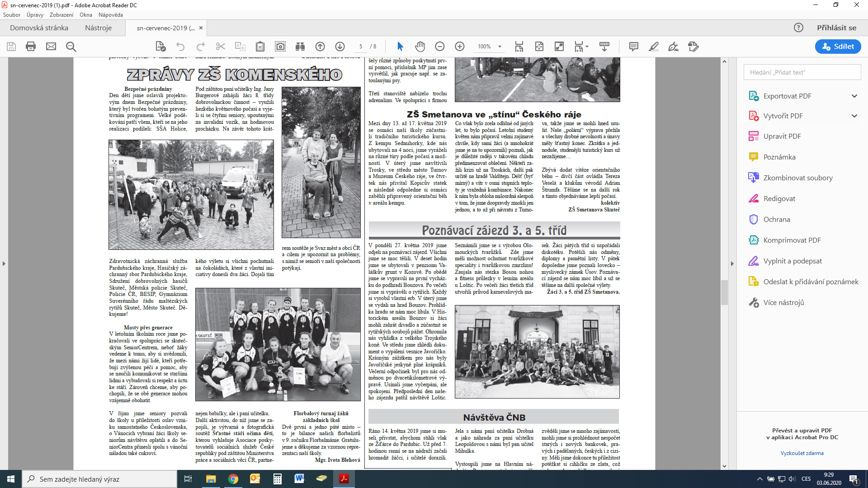The image size is (868, 488).
Task: Open the Soubor menu
Action: 12,15
